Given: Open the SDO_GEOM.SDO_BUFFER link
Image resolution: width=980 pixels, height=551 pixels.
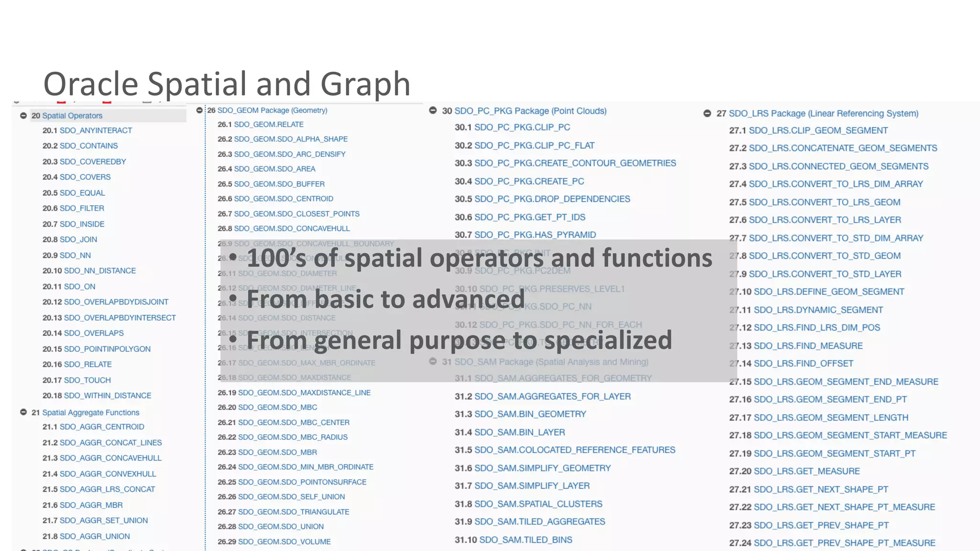Looking at the screenshot, I should tap(279, 184).
